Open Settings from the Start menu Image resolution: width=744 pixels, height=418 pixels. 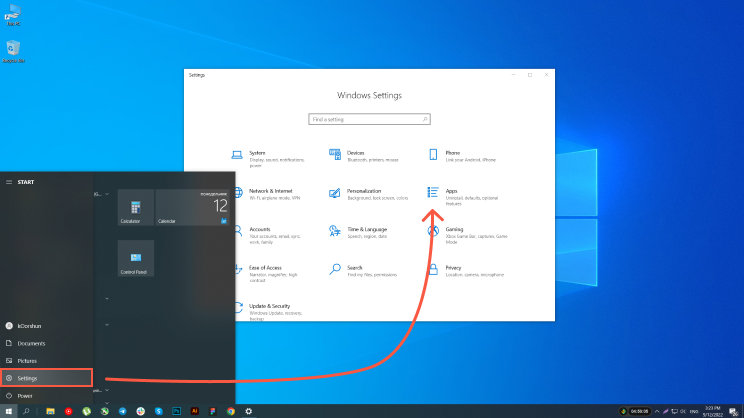pos(46,378)
